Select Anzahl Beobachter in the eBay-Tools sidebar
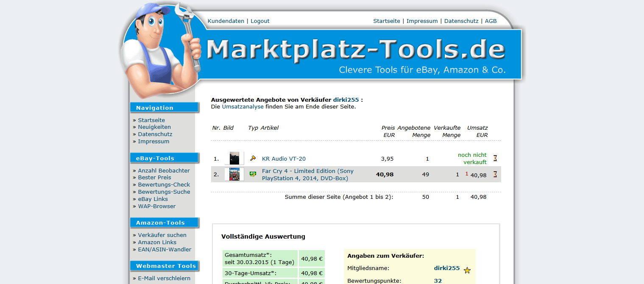 (x=164, y=170)
